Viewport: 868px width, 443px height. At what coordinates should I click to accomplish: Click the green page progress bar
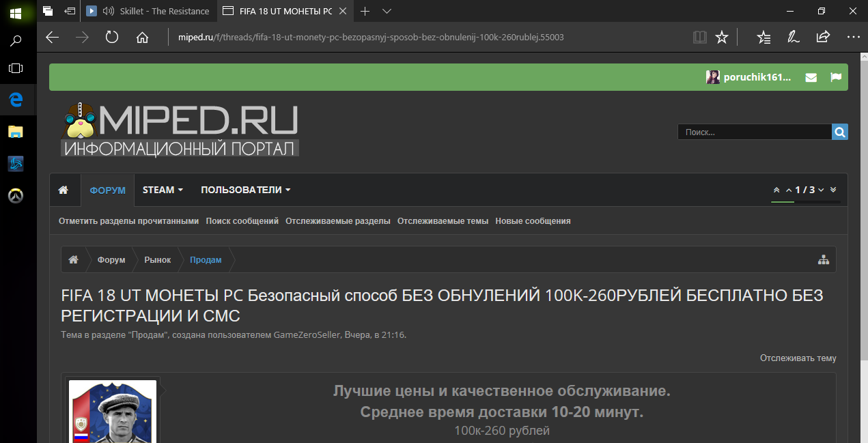(x=783, y=201)
